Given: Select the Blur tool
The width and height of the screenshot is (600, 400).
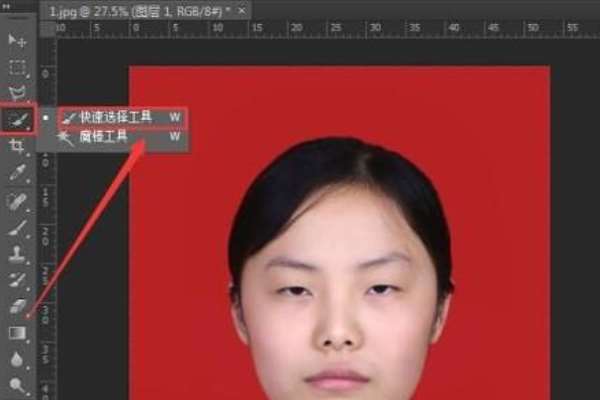Looking at the screenshot, I should coord(17,359).
